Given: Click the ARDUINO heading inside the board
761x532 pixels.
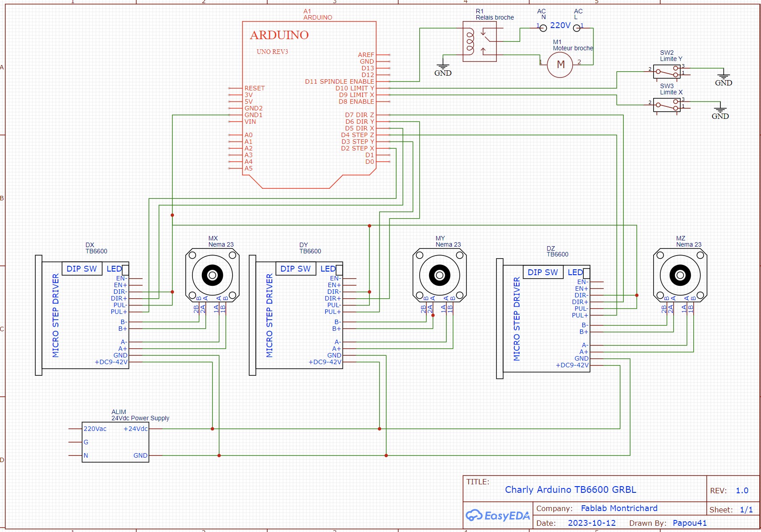Looking at the screenshot, I should coord(279,35).
